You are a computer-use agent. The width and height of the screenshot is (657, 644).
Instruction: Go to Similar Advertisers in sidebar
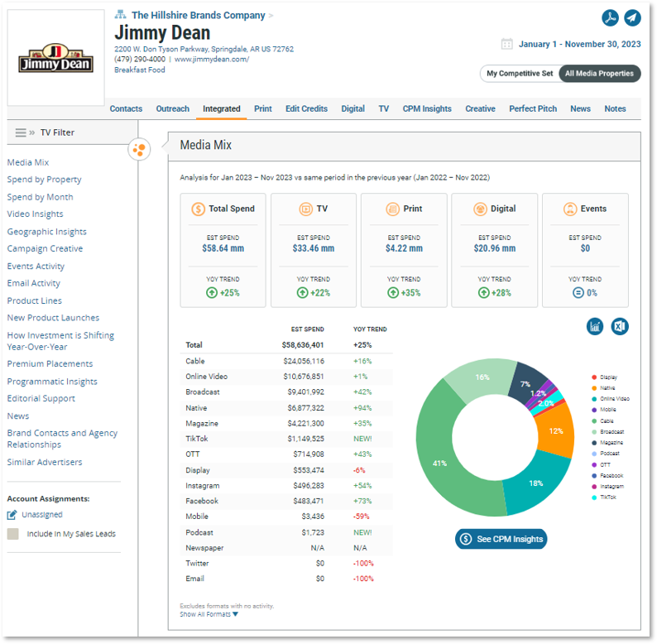(45, 462)
